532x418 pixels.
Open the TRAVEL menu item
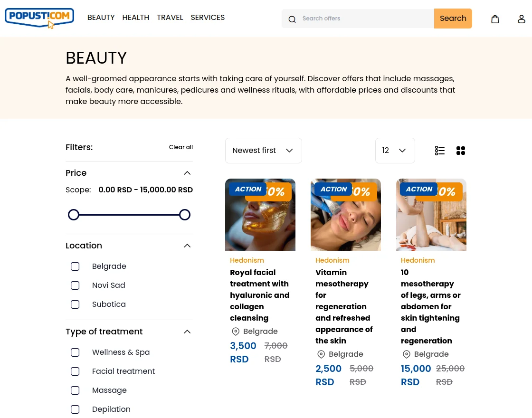click(170, 18)
